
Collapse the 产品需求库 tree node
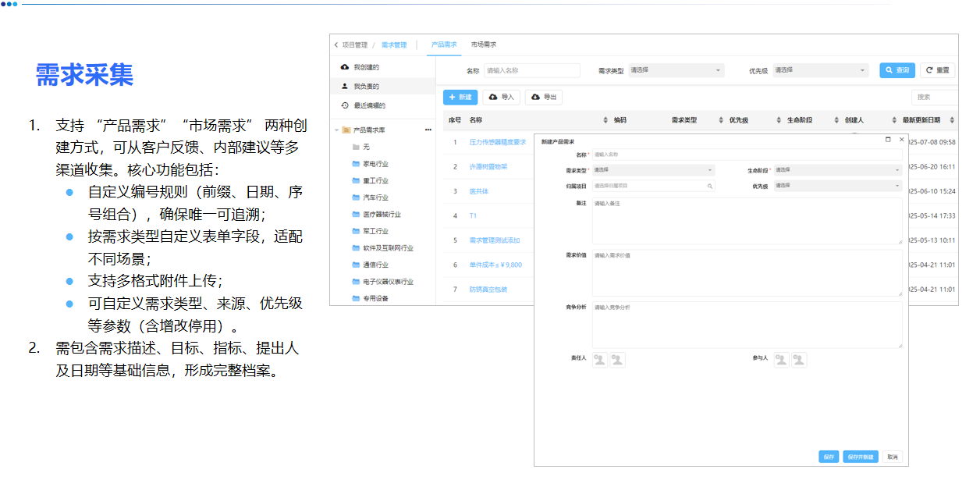[336, 130]
